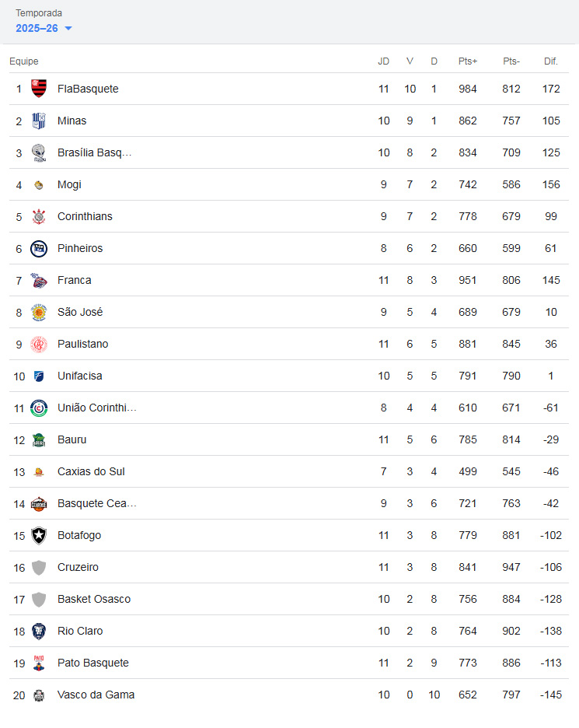Open the 2025–26 season dropdown
Image resolution: width=579 pixels, height=728 pixels.
(44, 28)
